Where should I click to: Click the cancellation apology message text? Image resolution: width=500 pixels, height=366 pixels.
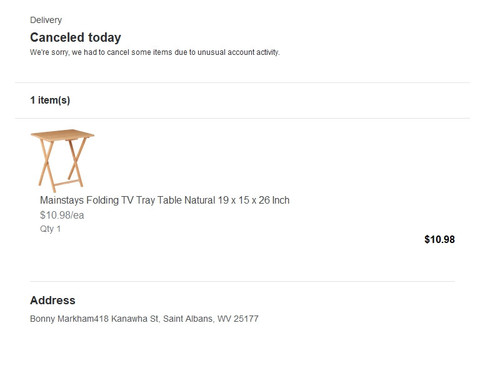155,52
